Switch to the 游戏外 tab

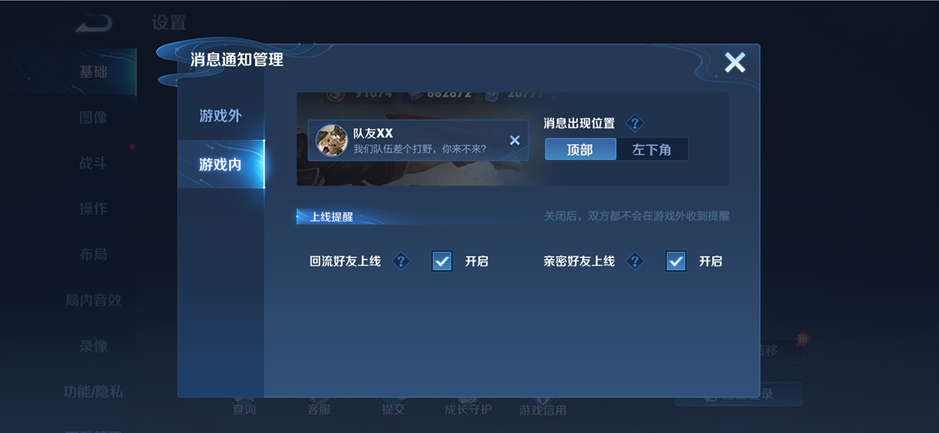(x=220, y=116)
